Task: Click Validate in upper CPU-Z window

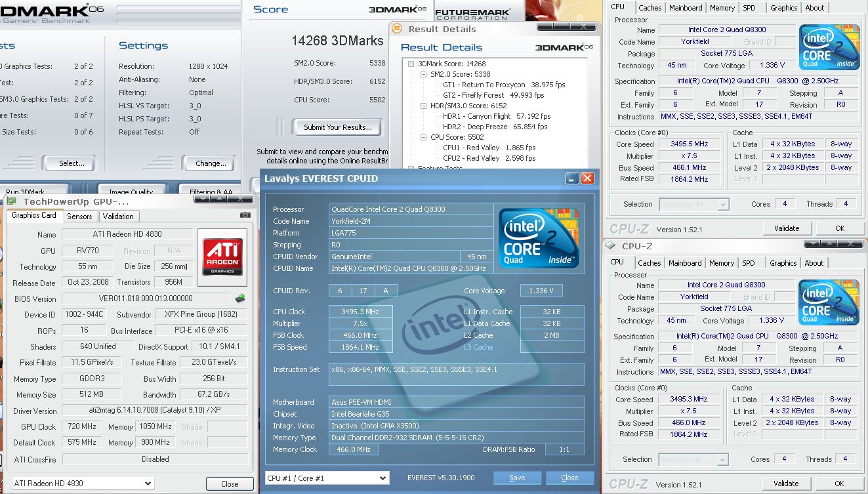Action: (x=787, y=228)
